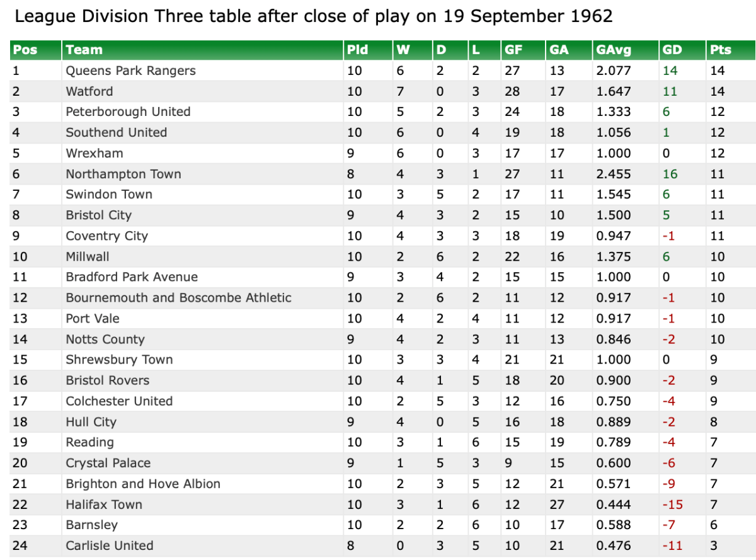Open Queens Park Rangers team entry
Screen dimensions: 756x560
(130, 71)
